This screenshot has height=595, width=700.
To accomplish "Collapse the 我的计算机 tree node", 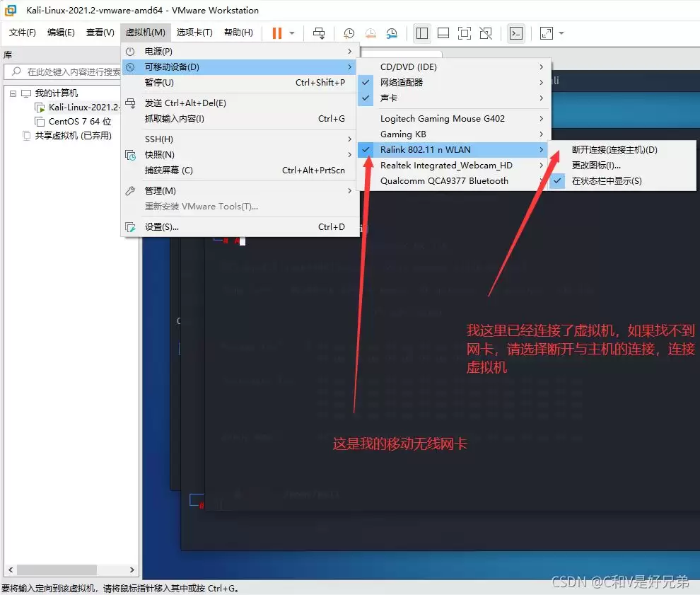I will point(12,93).
